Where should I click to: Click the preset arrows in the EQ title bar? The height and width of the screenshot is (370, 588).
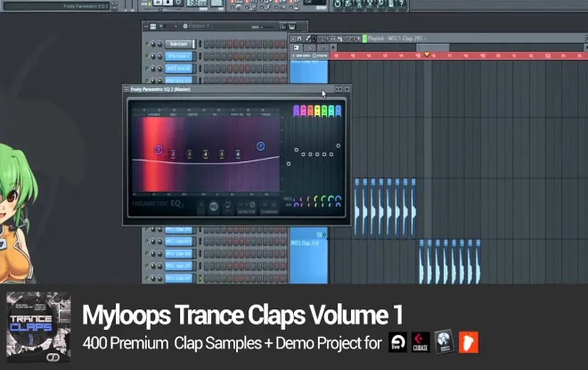[339, 89]
